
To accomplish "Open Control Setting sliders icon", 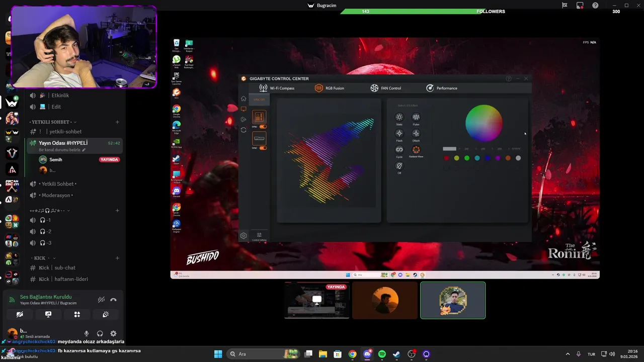I will (x=260, y=235).
